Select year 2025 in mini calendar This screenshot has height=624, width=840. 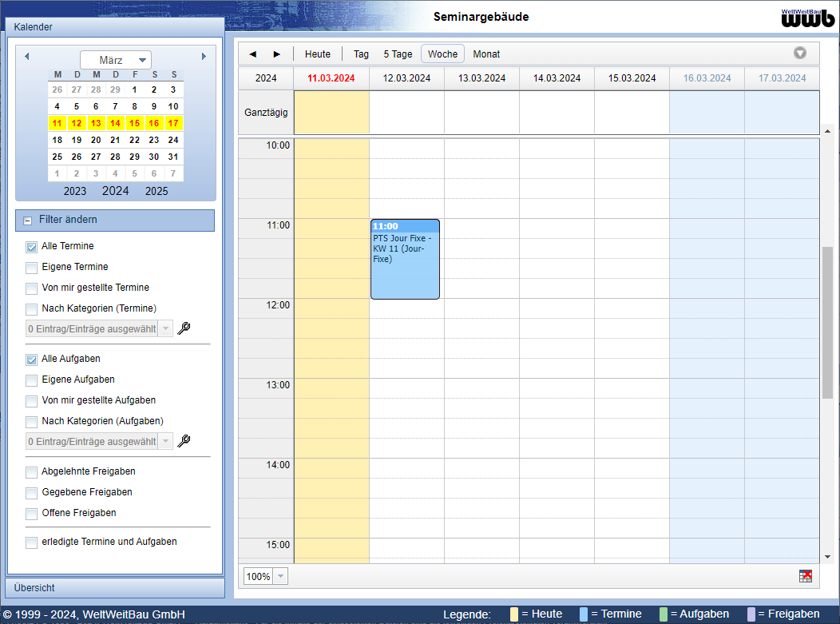(157, 191)
